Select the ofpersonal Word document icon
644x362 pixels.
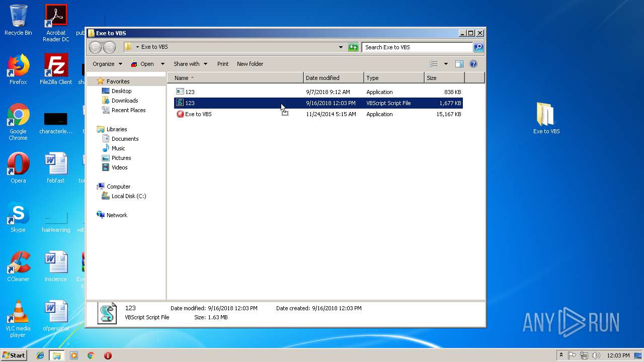coord(56,315)
